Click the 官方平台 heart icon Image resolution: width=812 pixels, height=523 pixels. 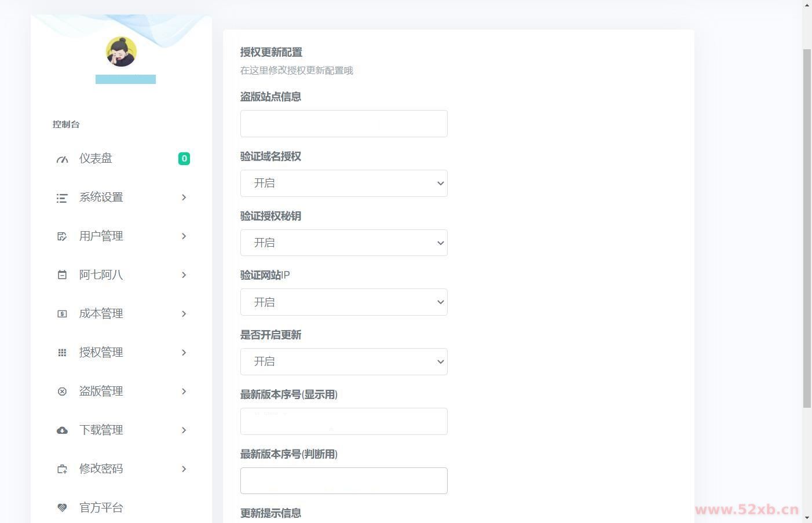(x=62, y=508)
